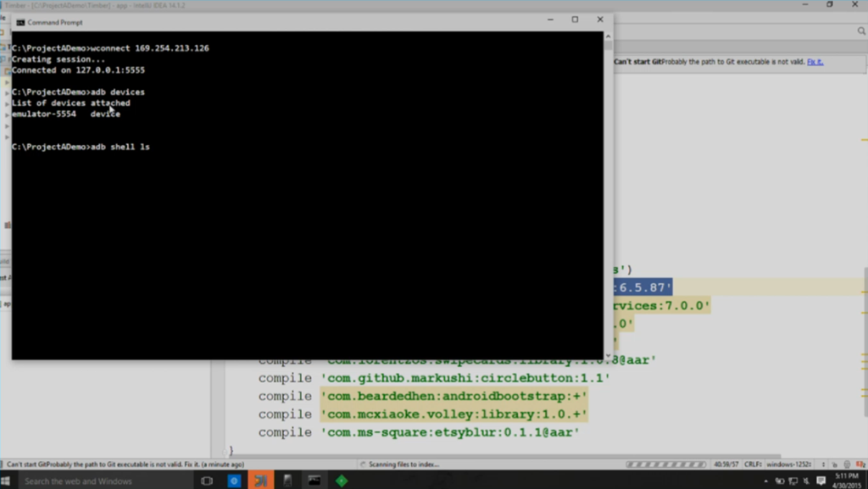
Task: Open Task View from the taskbar
Action: tap(207, 481)
